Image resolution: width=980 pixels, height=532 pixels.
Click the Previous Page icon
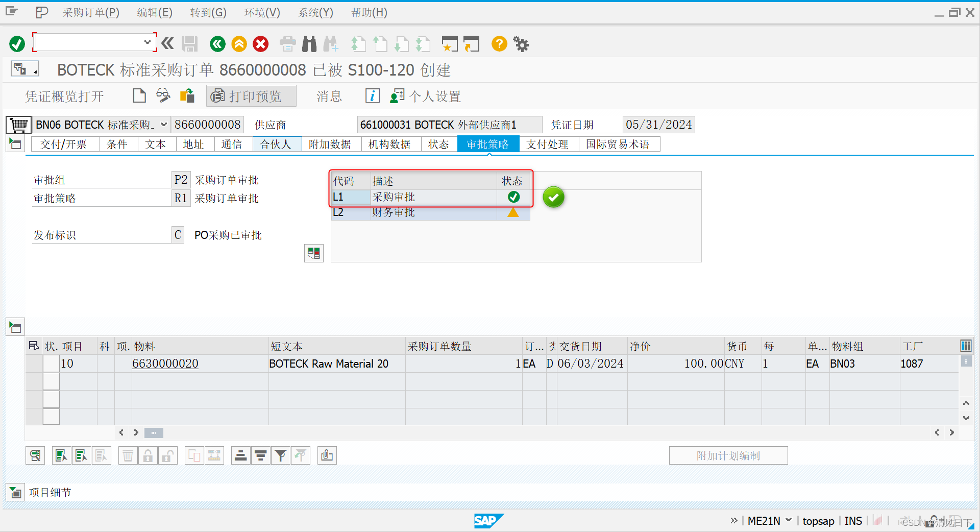point(380,44)
